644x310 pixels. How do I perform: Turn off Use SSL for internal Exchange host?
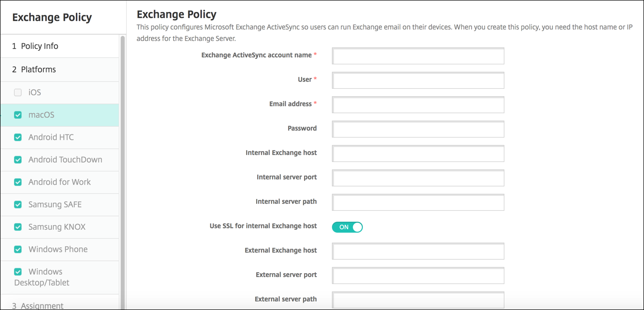(347, 227)
